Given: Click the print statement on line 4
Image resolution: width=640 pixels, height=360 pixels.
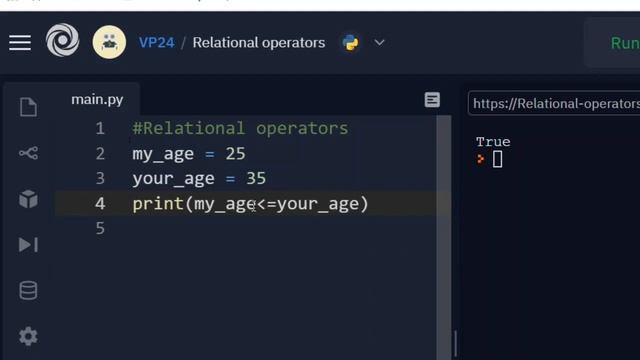Looking at the screenshot, I should (250, 204).
